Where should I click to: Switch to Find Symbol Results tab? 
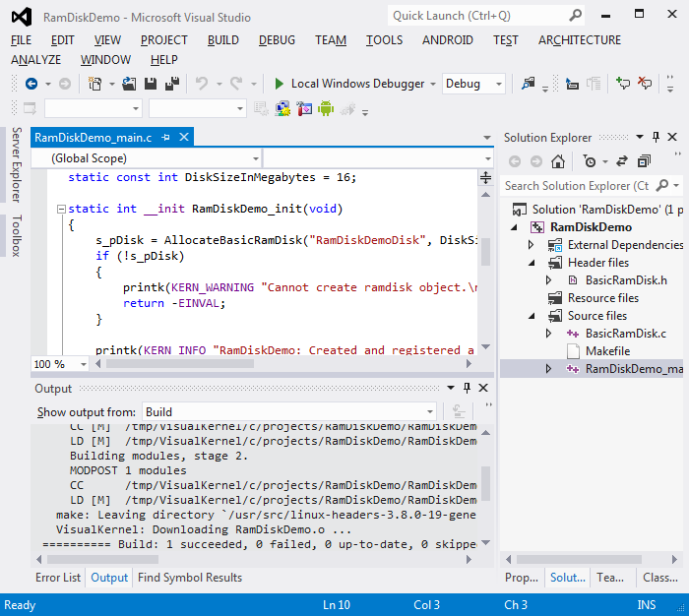tap(190, 578)
